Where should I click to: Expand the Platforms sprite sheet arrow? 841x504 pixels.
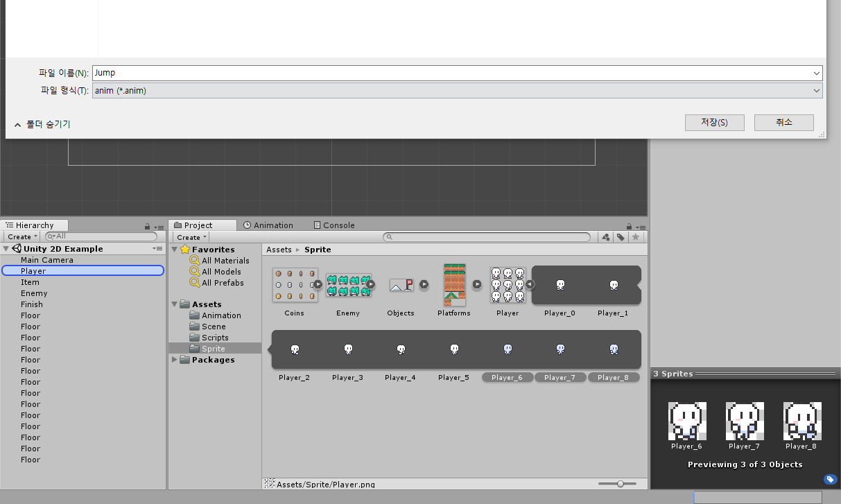pos(477,284)
